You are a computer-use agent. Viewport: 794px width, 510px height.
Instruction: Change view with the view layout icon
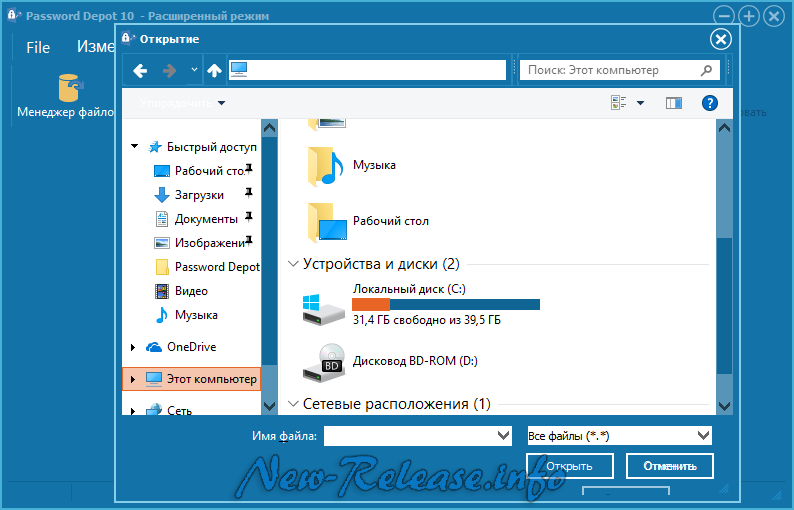pyautogui.click(x=619, y=103)
